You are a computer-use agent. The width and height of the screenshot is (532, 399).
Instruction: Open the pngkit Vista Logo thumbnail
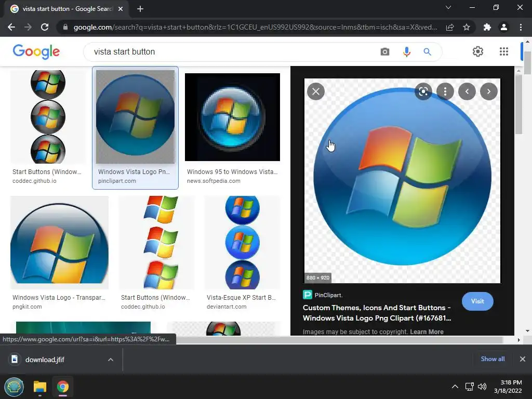pyautogui.click(x=59, y=242)
